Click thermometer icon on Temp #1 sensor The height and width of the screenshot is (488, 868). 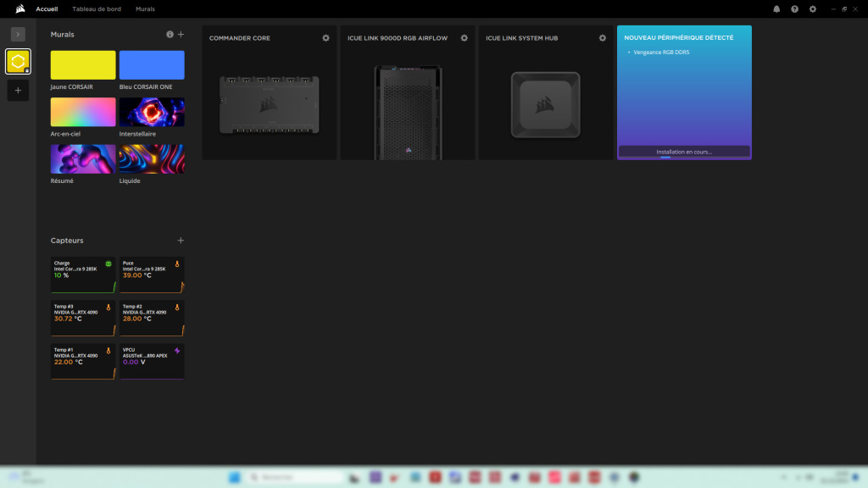(108, 351)
